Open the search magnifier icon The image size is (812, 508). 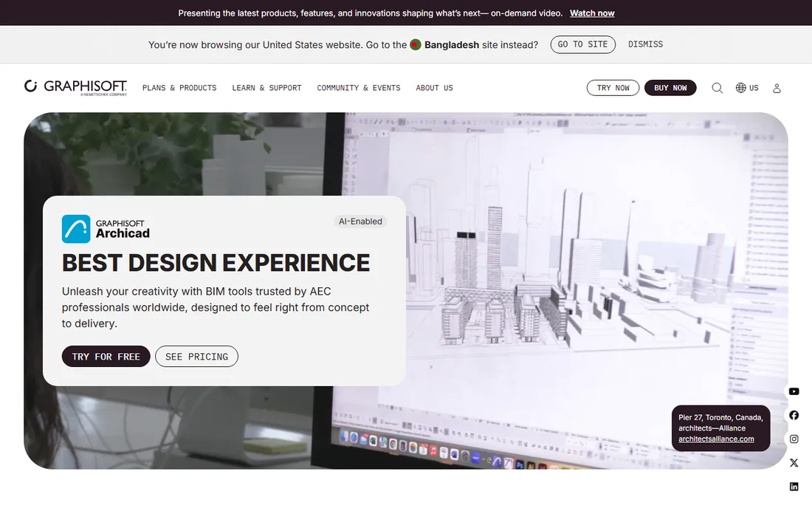pyautogui.click(x=718, y=88)
